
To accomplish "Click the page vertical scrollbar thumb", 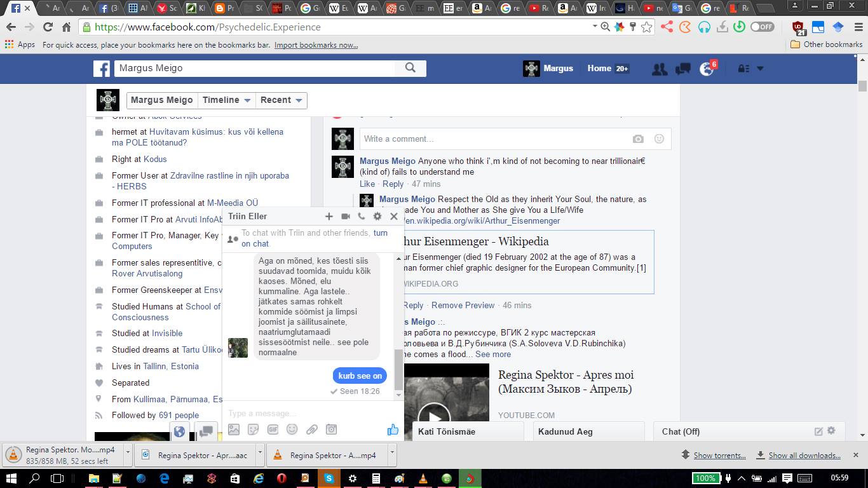I will click(x=862, y=86).
